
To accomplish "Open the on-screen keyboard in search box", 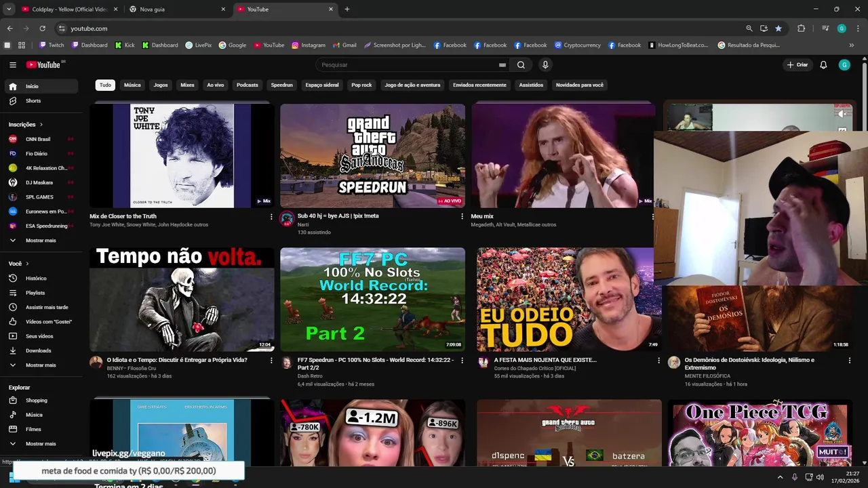I will (502, 65).
